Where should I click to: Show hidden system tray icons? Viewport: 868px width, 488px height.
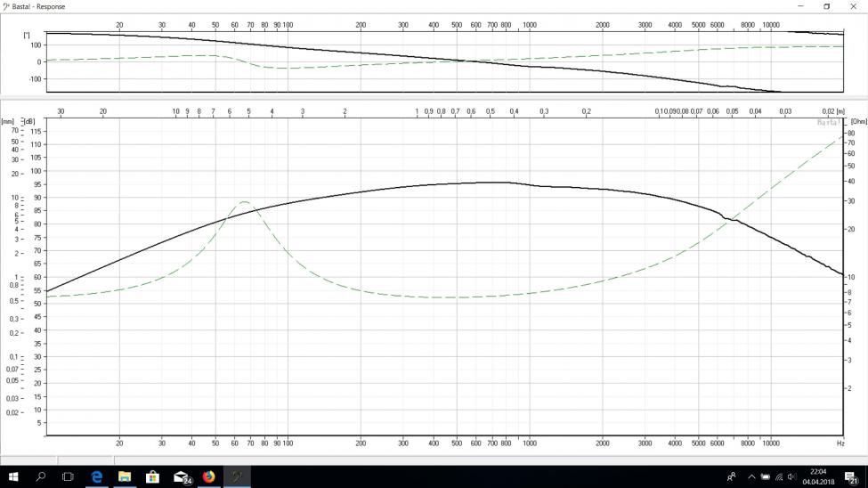point(751,477)
